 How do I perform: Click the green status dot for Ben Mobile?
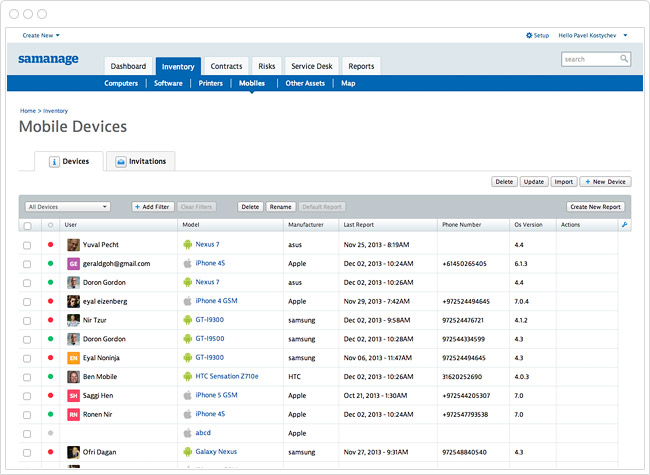[51, 376]
